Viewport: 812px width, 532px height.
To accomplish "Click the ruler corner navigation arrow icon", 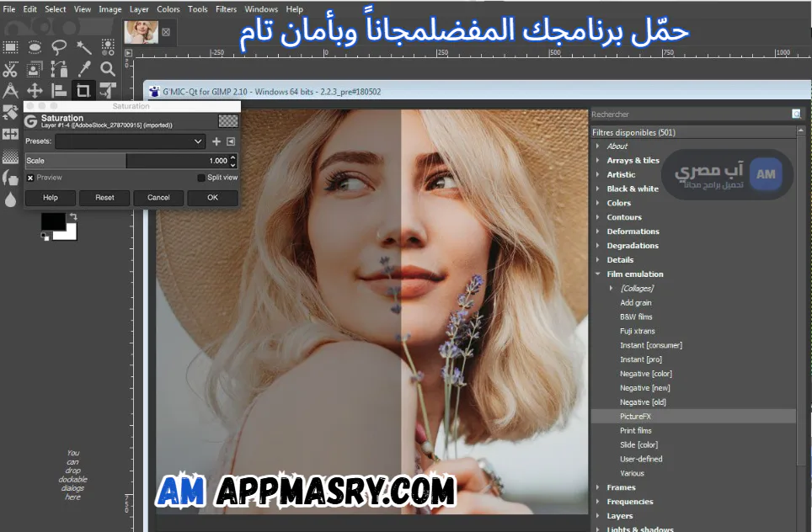I will 128,53.
